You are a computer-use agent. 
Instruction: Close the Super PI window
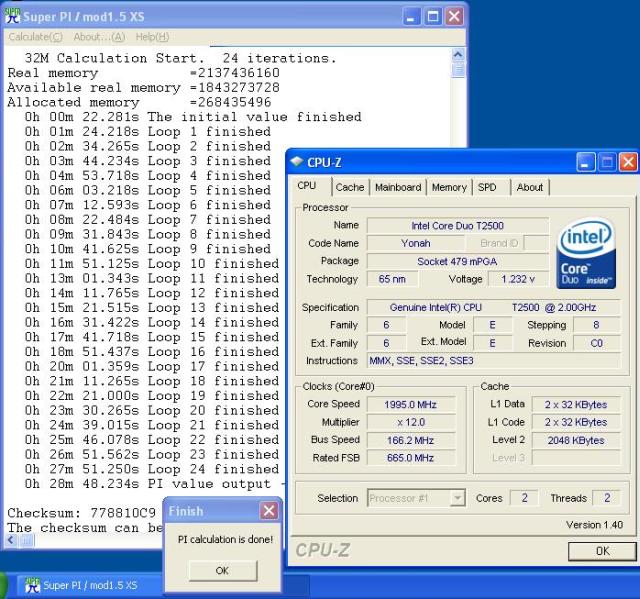pos(454,17)
